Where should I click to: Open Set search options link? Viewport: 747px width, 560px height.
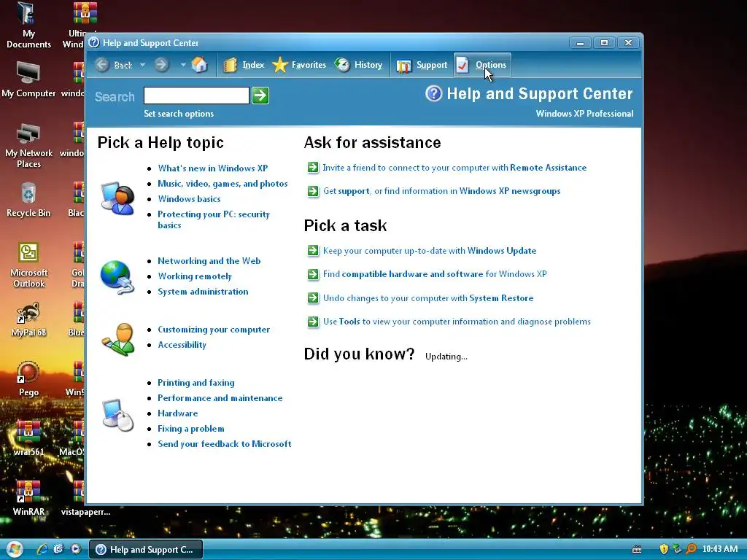pyautogui.click(x=179, y=113)
